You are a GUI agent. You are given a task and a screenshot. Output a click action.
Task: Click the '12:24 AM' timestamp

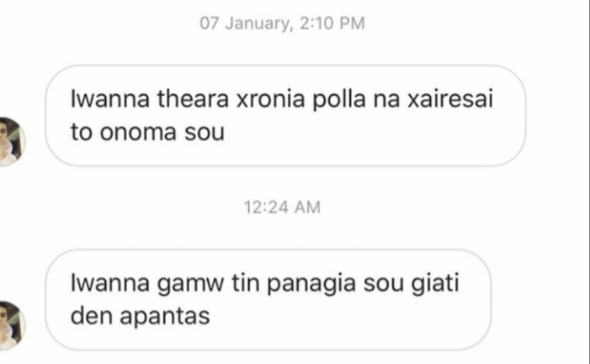282,208
